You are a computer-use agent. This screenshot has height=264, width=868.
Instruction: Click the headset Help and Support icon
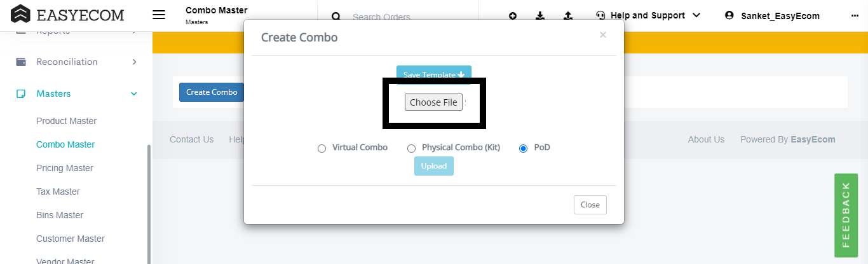(x=600, y=15)
